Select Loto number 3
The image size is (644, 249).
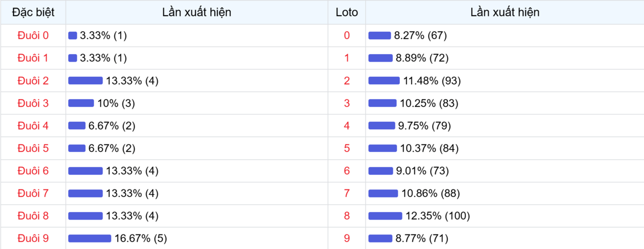coord(347,103)
